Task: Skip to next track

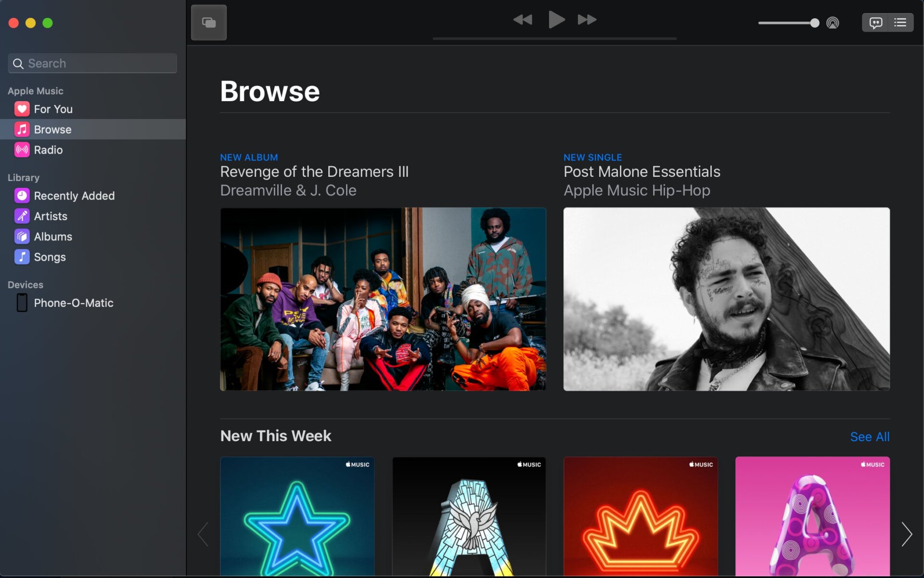Action: pos(587,19)
